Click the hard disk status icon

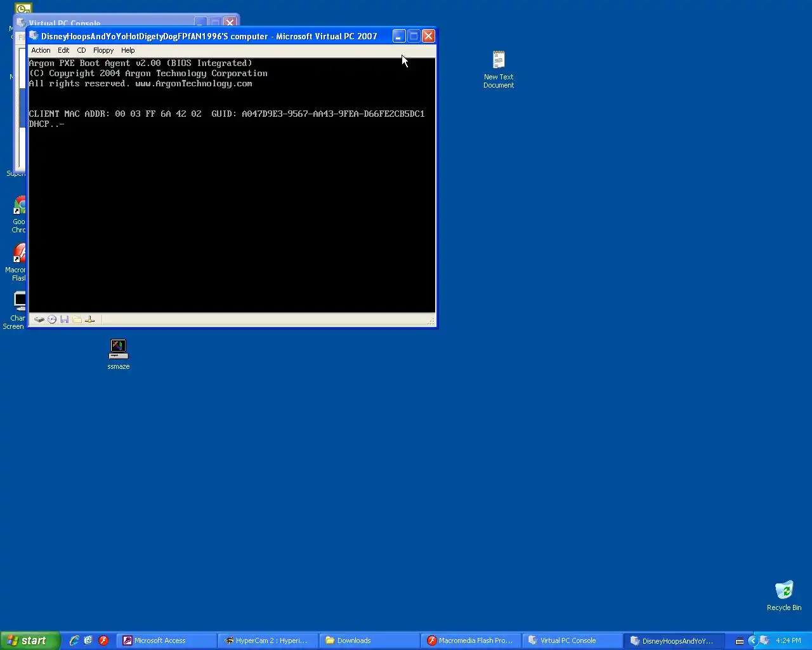[x=39, y=319]
